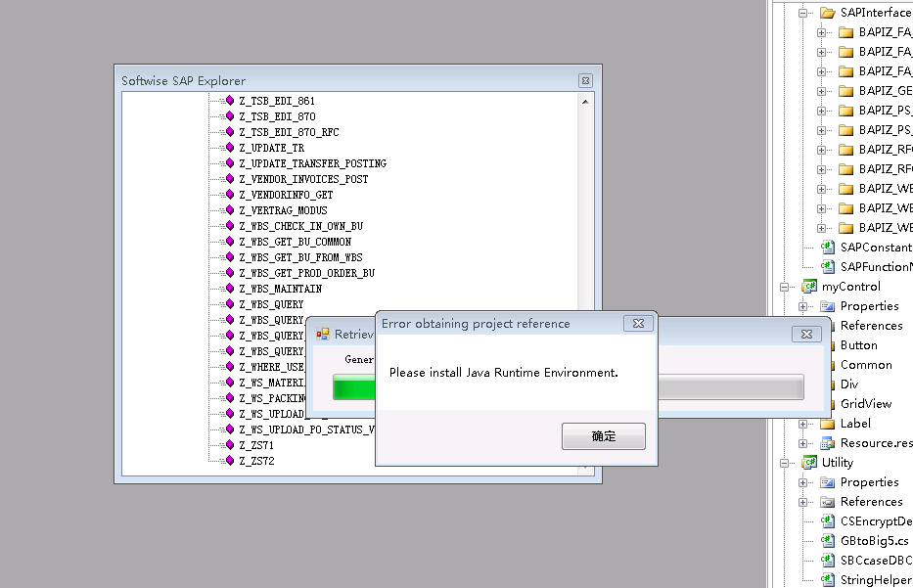913x588 pixels.
Task: Select the Z_ZS72 diamond icon
Action: [x=230, y=461]
